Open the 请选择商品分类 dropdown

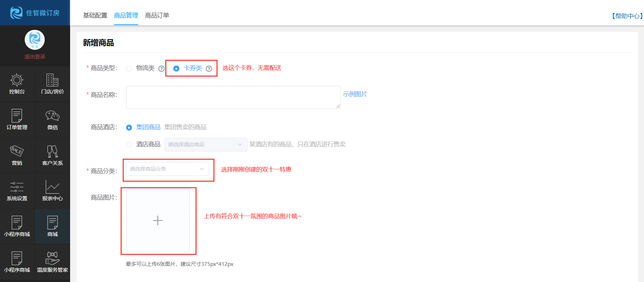(168, 169)
